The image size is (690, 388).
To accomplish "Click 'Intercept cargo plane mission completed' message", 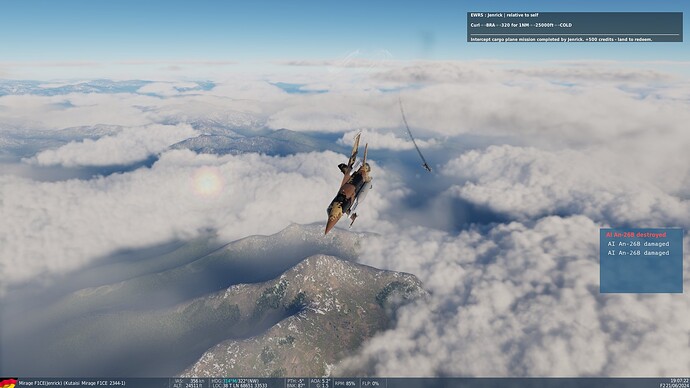I will click(561, 39).
